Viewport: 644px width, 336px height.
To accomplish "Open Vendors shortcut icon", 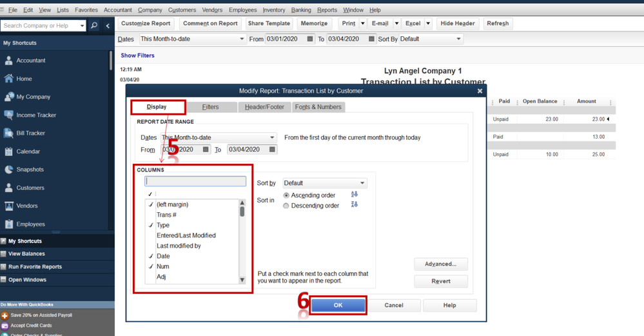I will tap(8, 206).
